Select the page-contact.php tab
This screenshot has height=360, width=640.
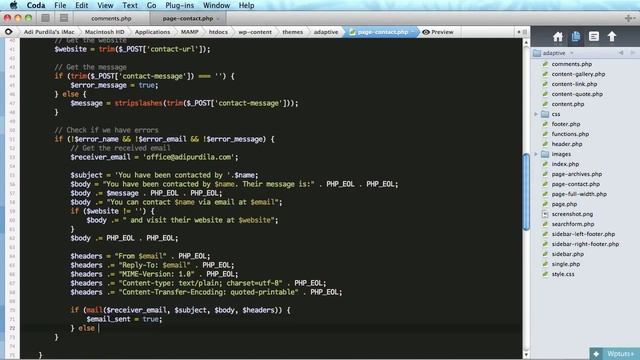[188, 18]
